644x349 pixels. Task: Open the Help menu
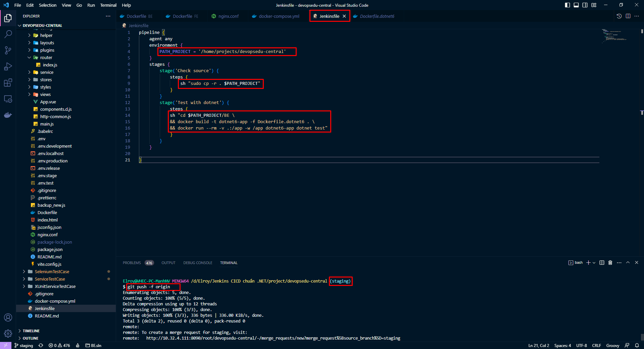pos(126,5)
